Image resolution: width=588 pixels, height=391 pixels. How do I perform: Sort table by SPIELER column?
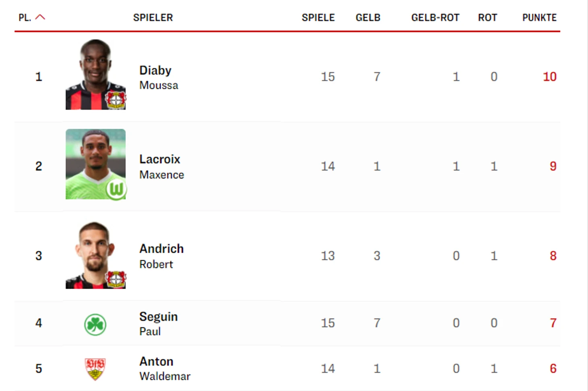coord(153,18)
